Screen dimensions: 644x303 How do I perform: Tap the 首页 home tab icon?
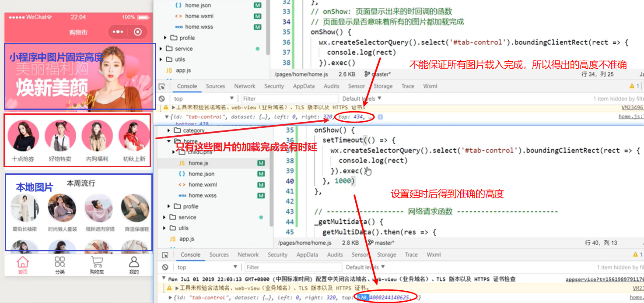(23, 262)
